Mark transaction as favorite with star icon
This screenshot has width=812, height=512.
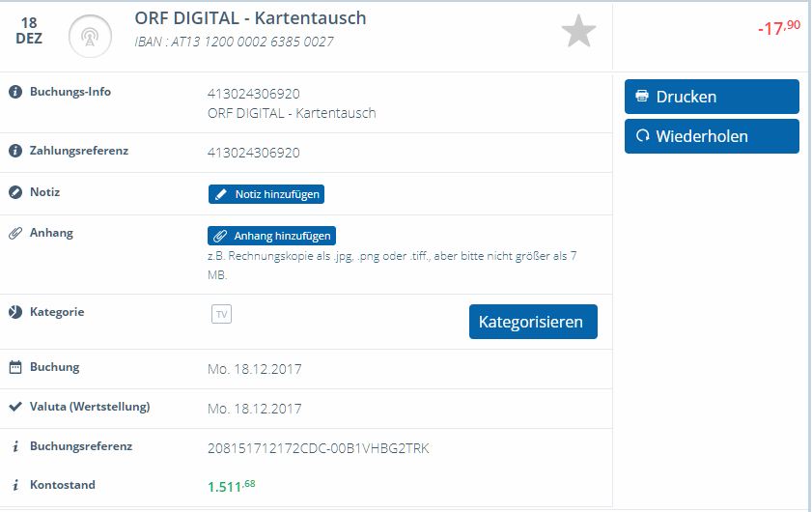tap(578, 31)
